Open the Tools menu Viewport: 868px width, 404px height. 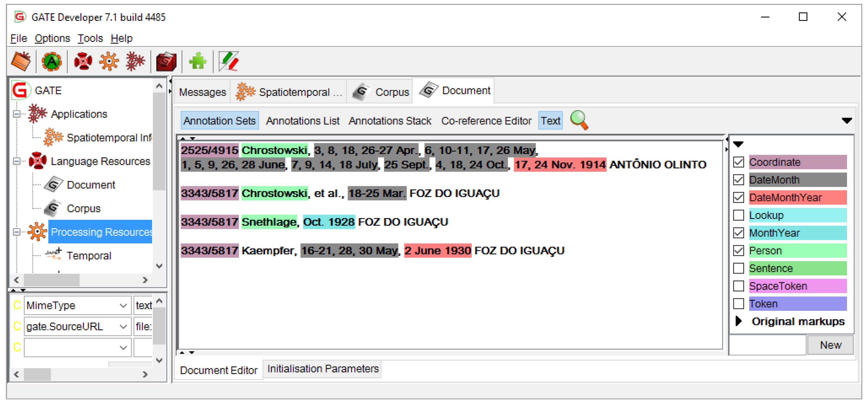(x=90, y=38)
